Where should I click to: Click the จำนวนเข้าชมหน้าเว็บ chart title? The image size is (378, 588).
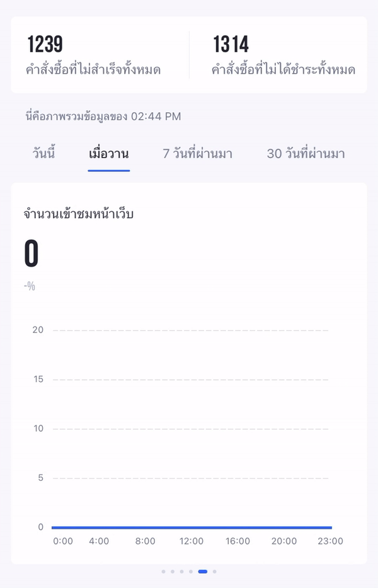78,214
